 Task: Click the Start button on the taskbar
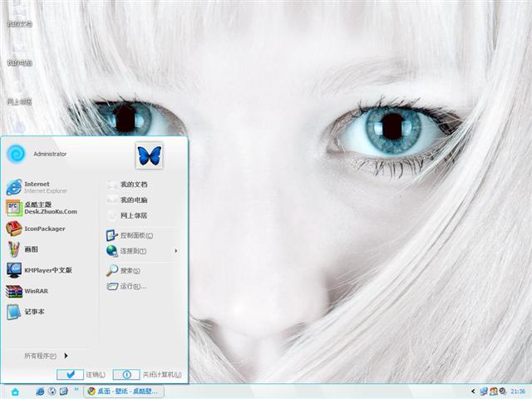(x=14, y=391)
